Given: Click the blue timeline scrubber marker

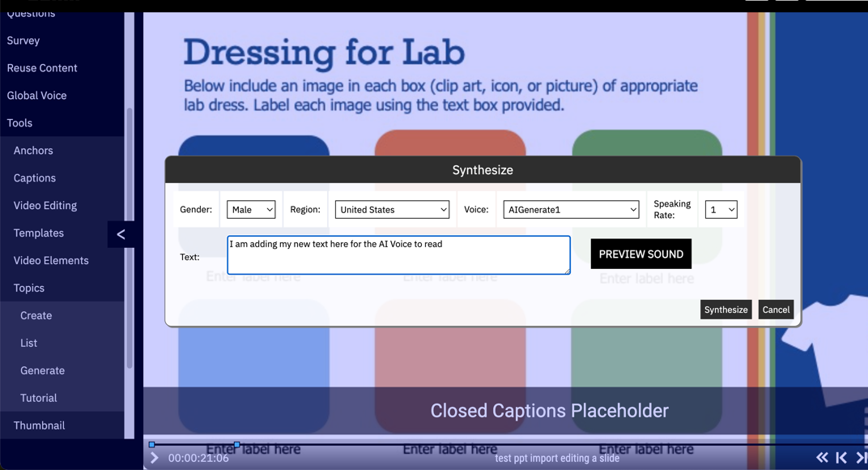Looking at the screenshot, I should pyautogui.click(x=237, y=445).
